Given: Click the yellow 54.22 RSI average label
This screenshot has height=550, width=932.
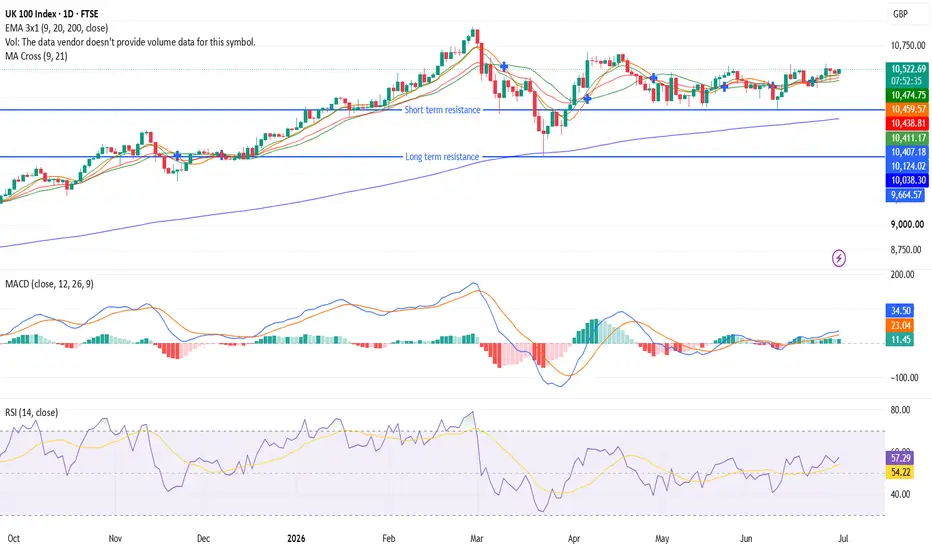Looking at the screenshot, I should (900, 472).
